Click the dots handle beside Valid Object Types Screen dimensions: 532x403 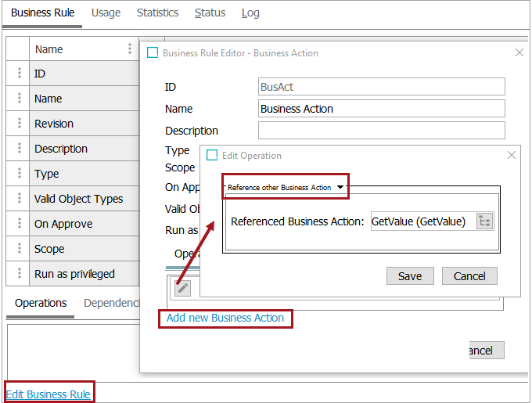[x=19, y=199]
